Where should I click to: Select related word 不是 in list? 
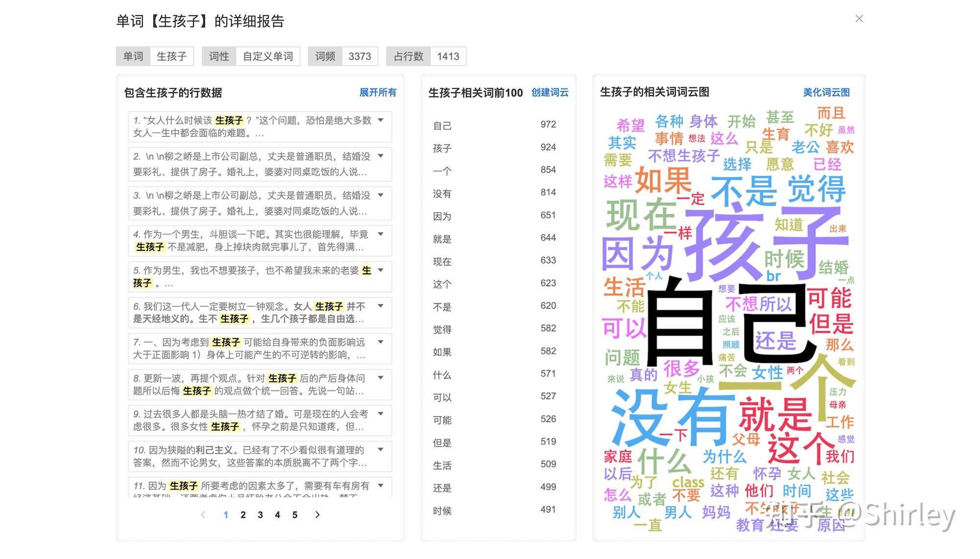[442, 307]
